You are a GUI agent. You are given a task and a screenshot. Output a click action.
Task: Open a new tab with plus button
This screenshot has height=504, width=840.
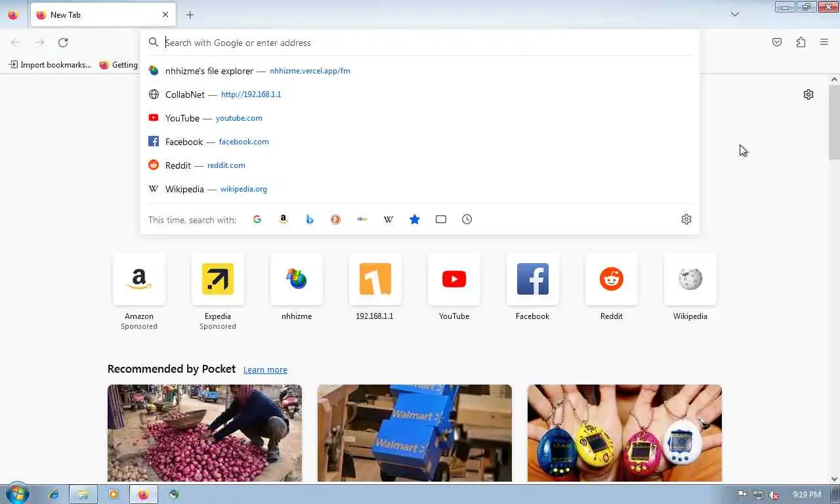[190, 14]
